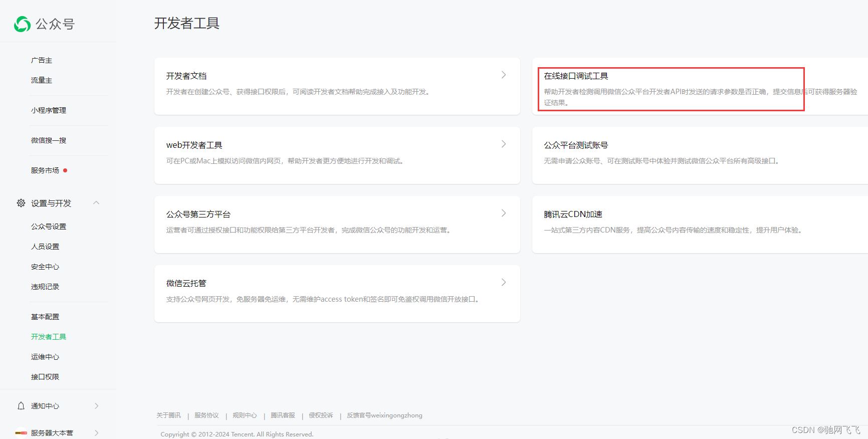Viewport: 868px width, 439px height.
Task: Click the arrow on web开发者工具 card
Action: tap(504, 144)
